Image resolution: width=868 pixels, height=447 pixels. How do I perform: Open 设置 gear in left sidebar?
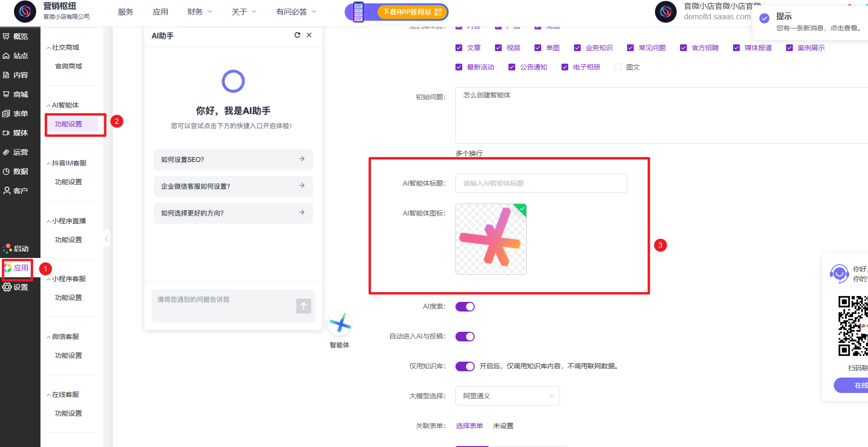coord(15,287)
